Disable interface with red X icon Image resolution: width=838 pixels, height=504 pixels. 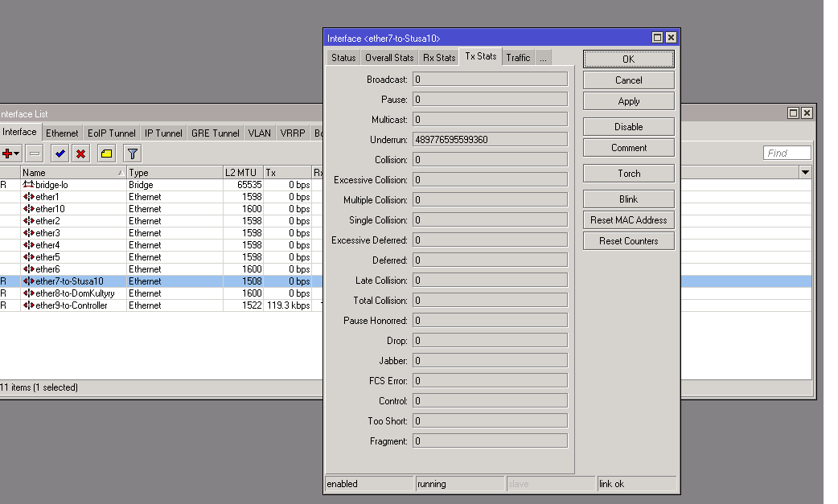[80, 154]
